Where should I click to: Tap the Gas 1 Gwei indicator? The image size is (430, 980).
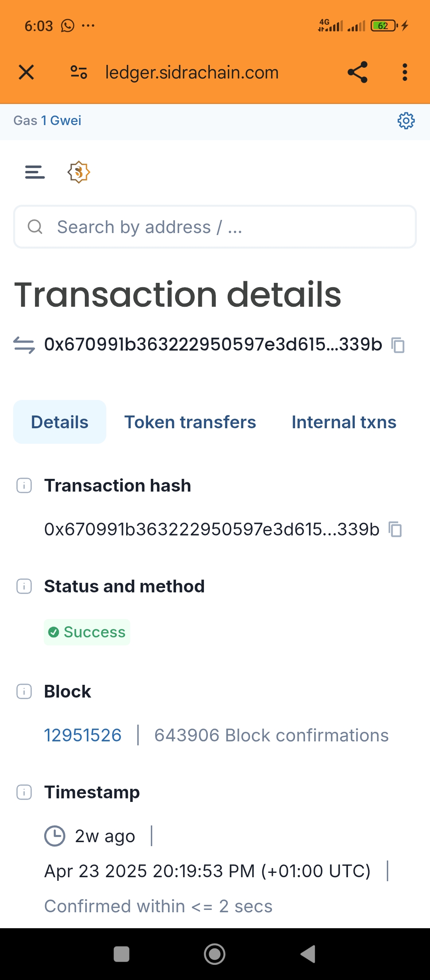tap(47, 121)
